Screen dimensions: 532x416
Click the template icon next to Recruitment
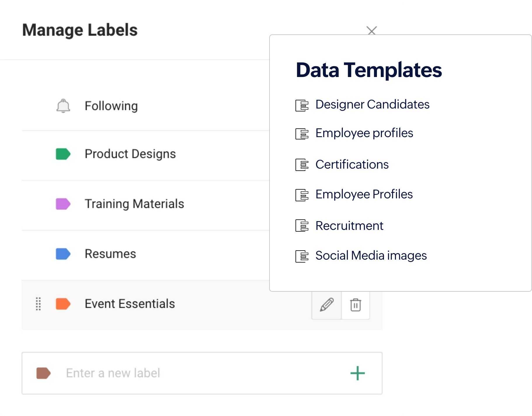(x=302, y=226)
